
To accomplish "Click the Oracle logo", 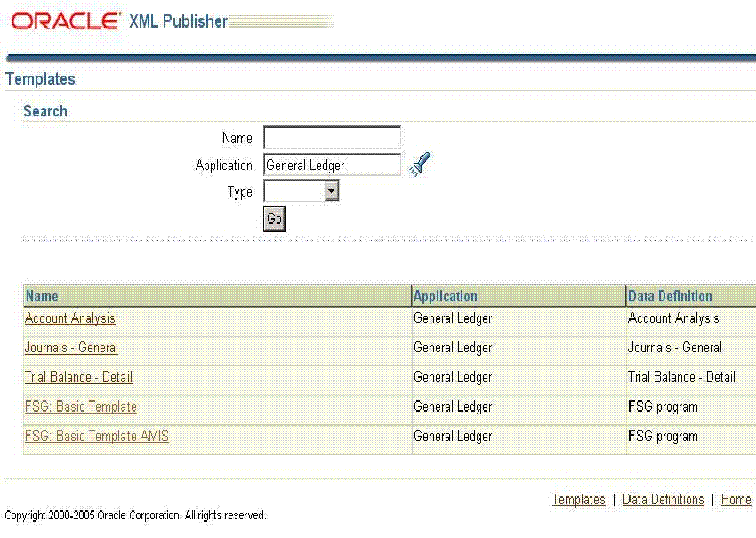I will tap(66, 20).
